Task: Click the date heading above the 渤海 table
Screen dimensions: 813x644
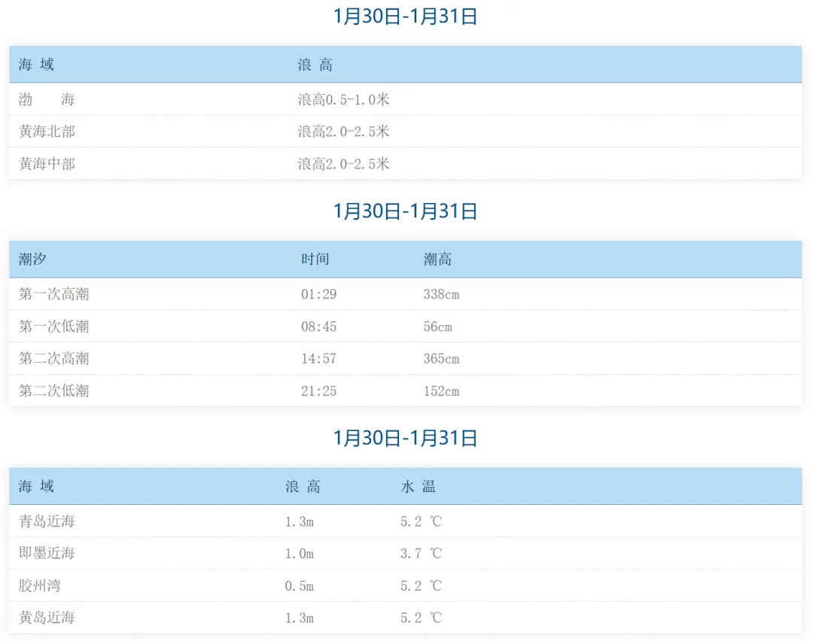Action: 405,16
